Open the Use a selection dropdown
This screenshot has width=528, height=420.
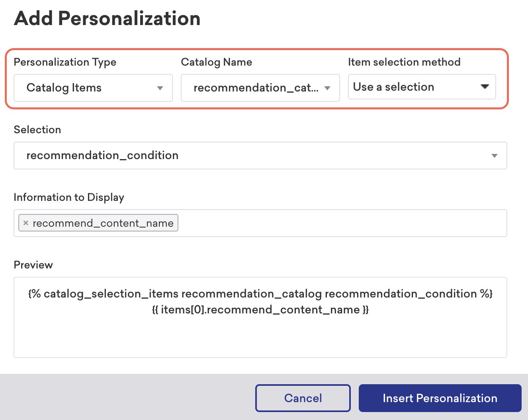tap(422, 87)
